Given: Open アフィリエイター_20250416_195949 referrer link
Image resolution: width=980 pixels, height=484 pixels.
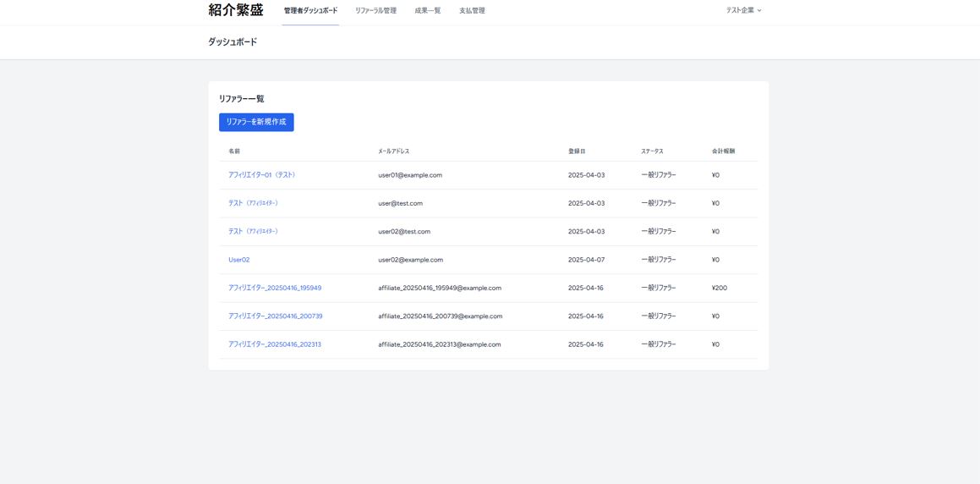Looking at the screenshot, I should click(275, 289).
